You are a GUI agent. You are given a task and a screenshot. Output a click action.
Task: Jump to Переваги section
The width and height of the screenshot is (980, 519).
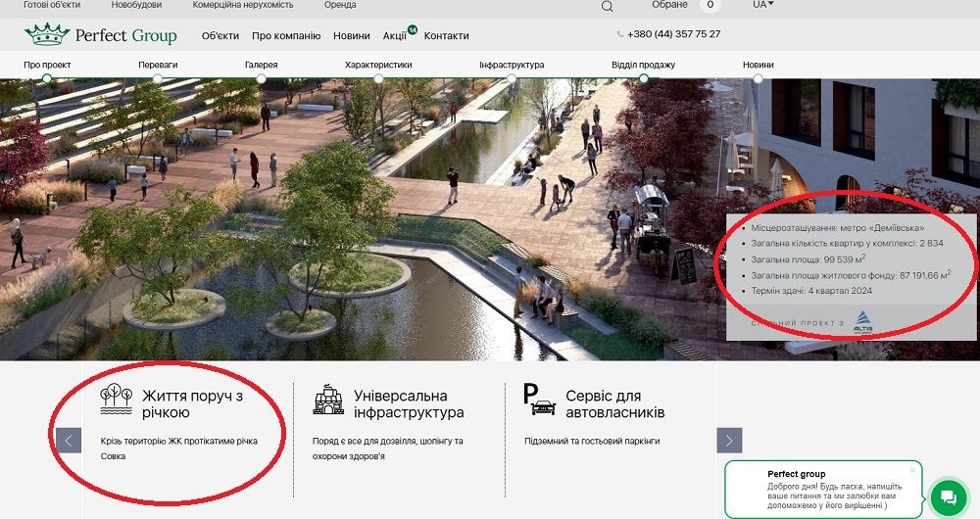click(158, 65)
